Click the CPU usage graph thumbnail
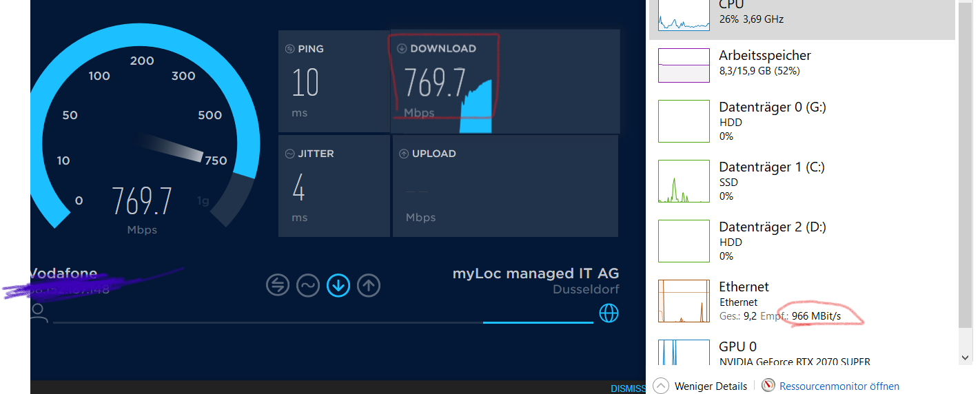This screenshot has width=980, height=394. (x=684, y=15)
